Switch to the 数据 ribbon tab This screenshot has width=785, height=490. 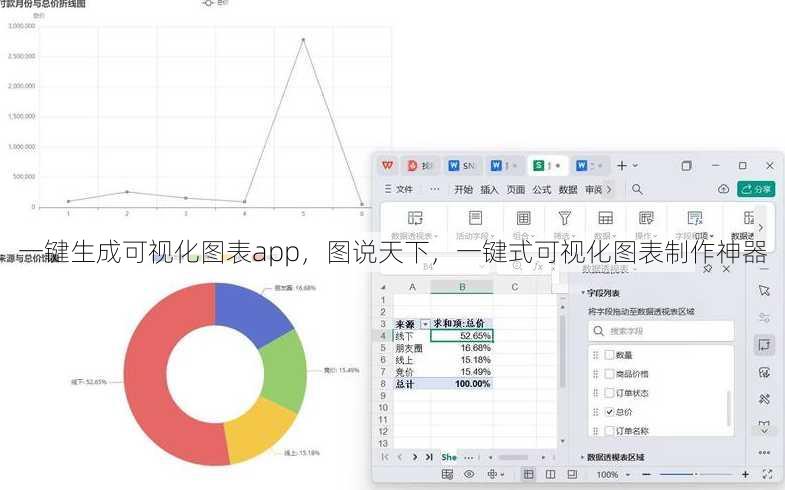coord(568,190)
